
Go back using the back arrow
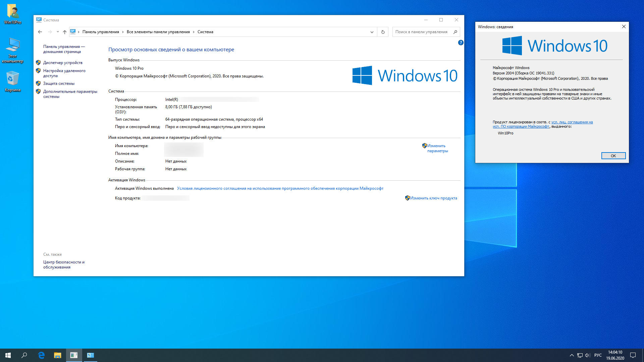[x=40, y=32]
